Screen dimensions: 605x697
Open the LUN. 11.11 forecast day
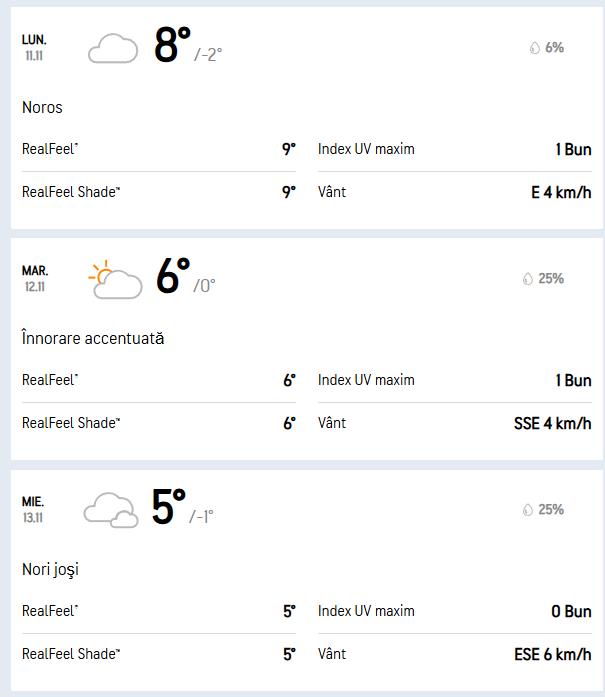(34, 47)
